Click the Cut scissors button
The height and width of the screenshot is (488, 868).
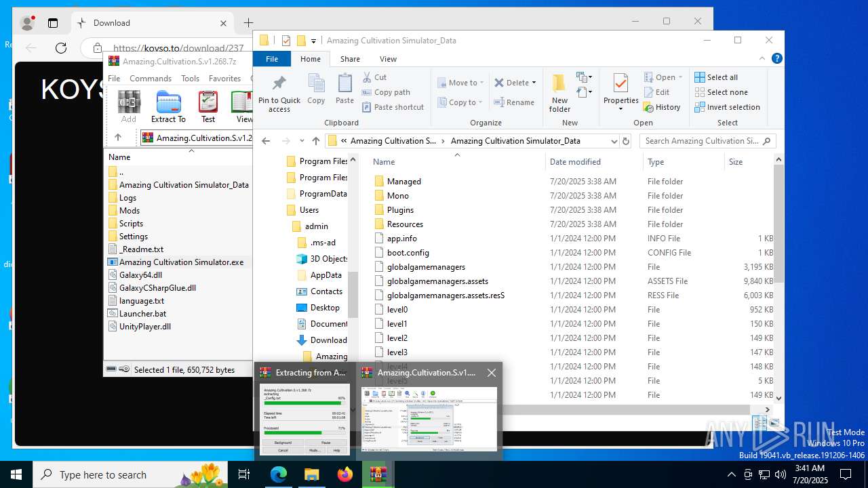[x=374, y=77]
